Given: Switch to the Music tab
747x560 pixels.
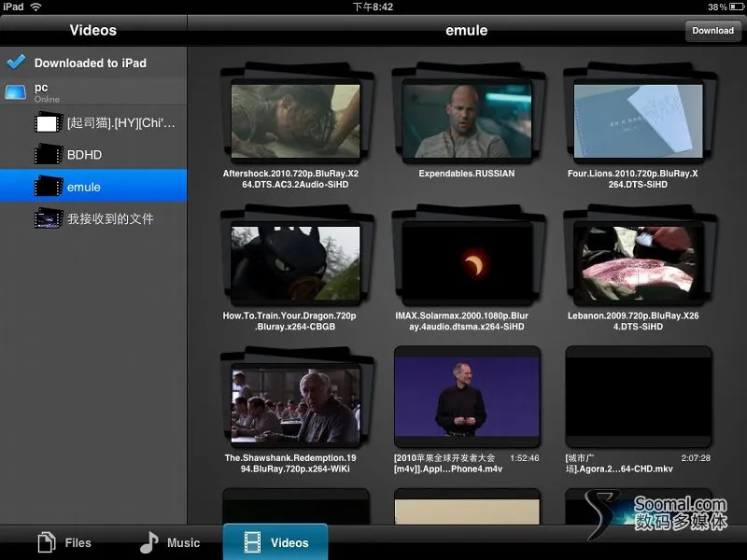Looking at the screenshot, I should pyautogui.click(x=170, y=542).
